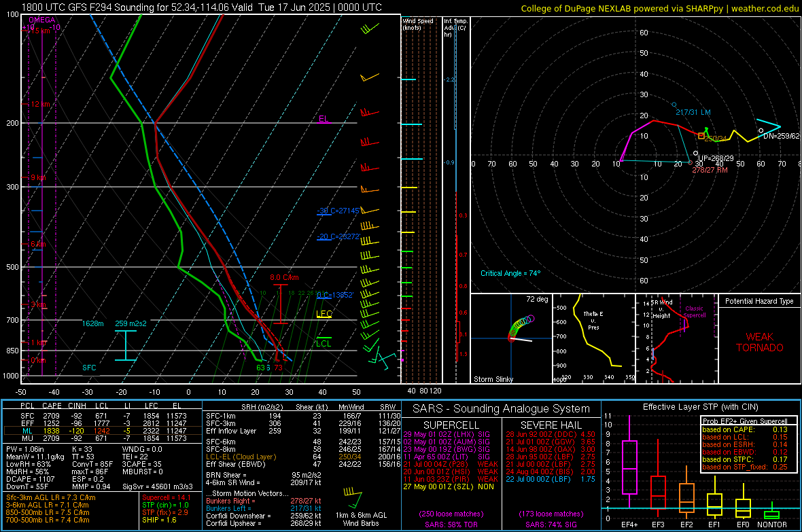Click the GFS F294 sounding title text
The image size is (802, 532).
(202, 7)
